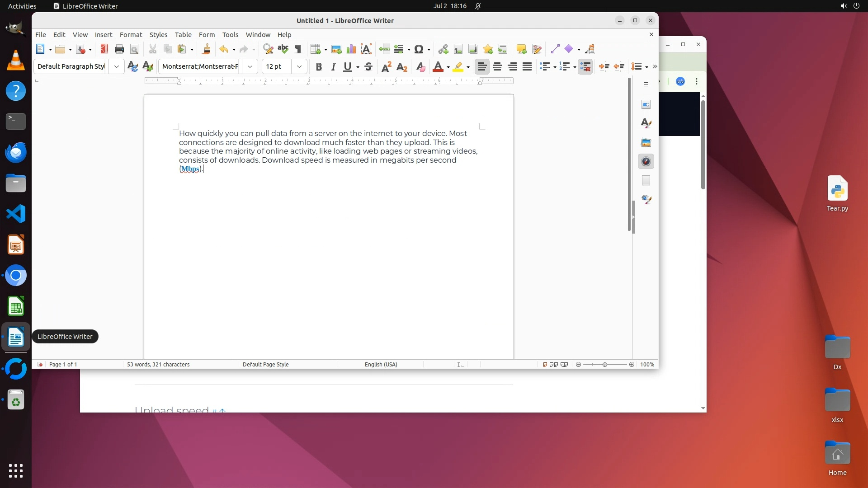This screenshot has height=488, width=868.
Task: Click the Print document icon
Action: tap(119, 49)
